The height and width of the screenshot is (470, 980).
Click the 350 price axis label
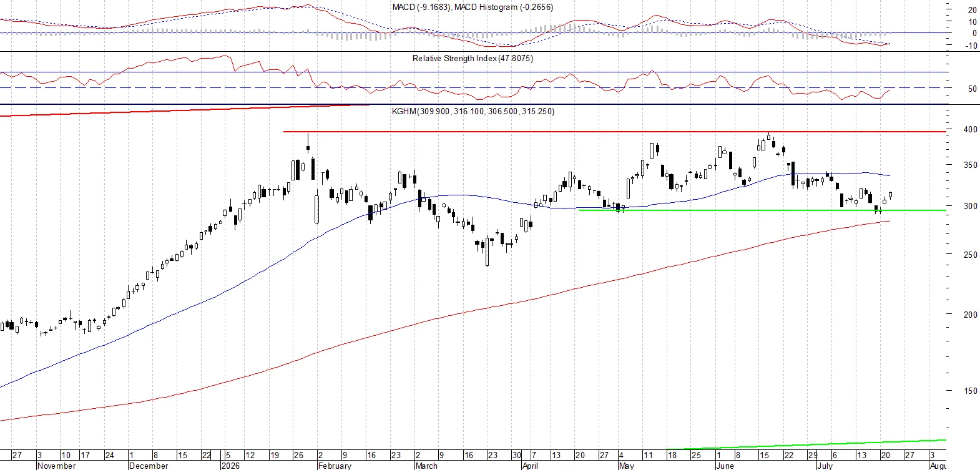970,165
